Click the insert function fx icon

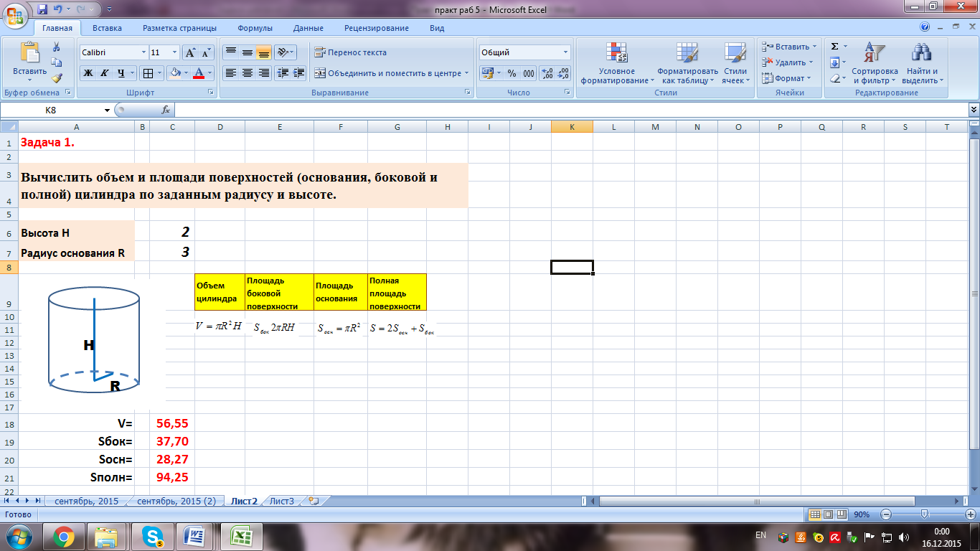pyautogui.click(x=166, y=110)
